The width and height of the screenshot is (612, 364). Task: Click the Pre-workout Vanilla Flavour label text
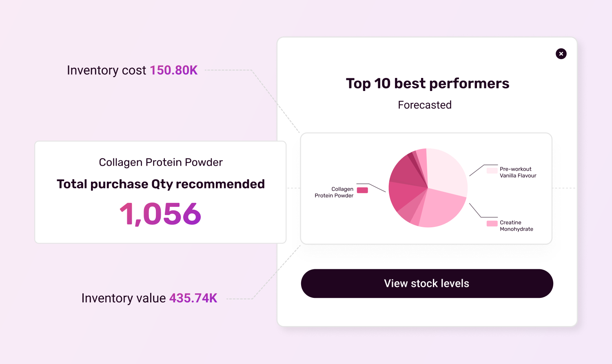tap(518, 172)
